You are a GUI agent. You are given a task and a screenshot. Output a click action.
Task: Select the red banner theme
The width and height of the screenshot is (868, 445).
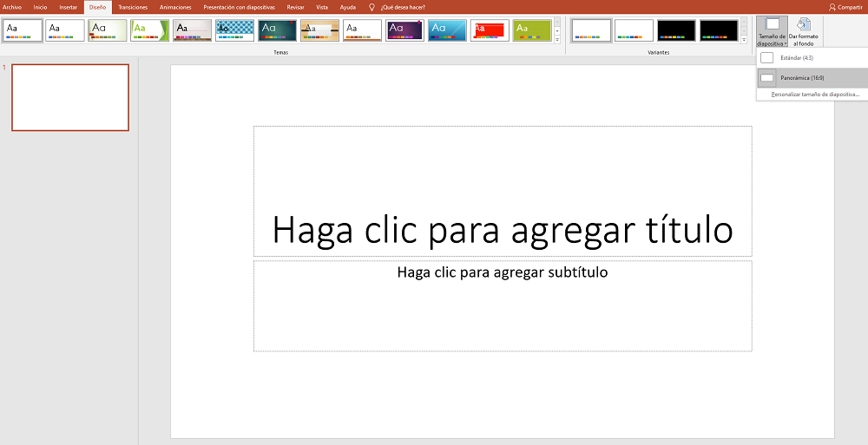pyautogui.click(x=490, y=30)
